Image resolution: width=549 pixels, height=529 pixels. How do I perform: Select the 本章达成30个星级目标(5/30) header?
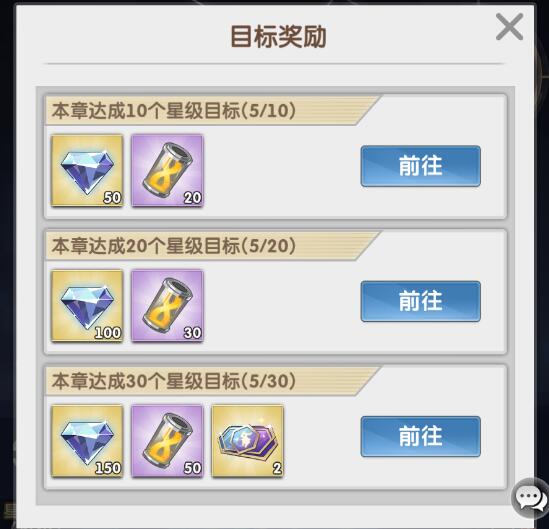[x=174, y=381]
